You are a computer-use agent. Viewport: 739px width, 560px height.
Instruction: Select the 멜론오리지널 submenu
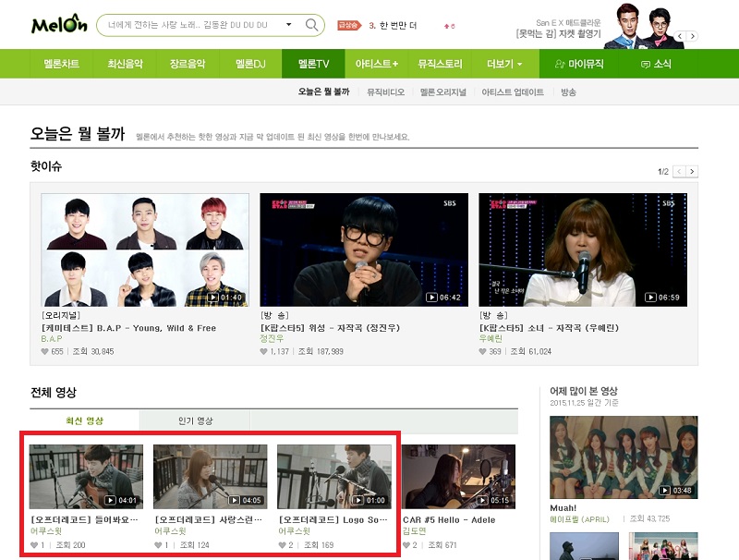(x=443, y=91)
